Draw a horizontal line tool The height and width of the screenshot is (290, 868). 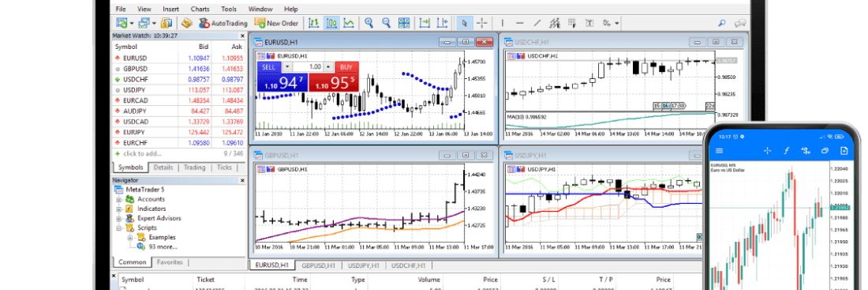[519, 23]
